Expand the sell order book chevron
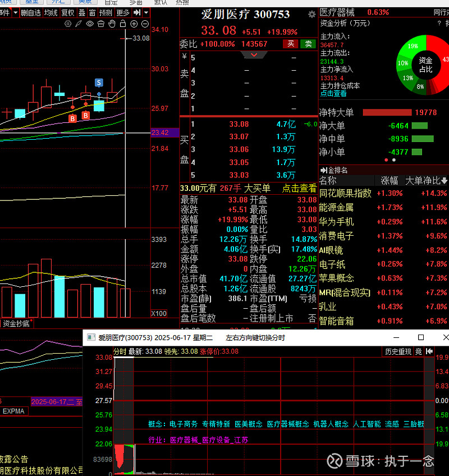449x476 pixels. pos(254,55)
